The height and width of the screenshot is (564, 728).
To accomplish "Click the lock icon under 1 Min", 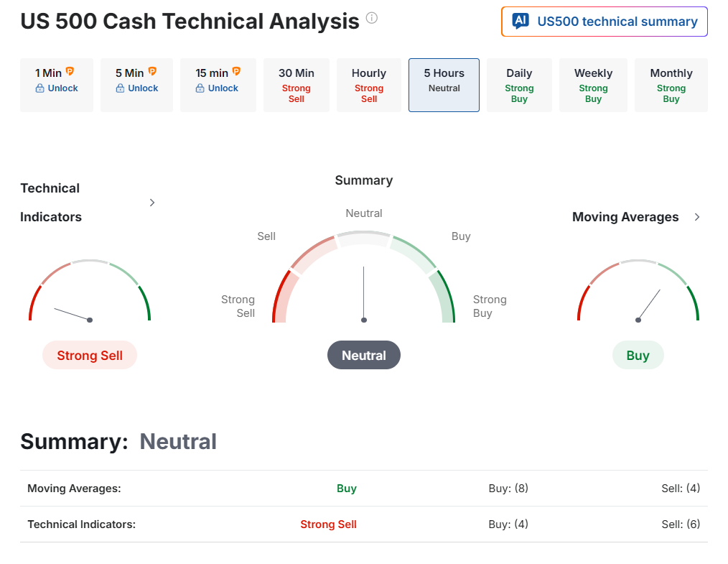I will point(40,88).
